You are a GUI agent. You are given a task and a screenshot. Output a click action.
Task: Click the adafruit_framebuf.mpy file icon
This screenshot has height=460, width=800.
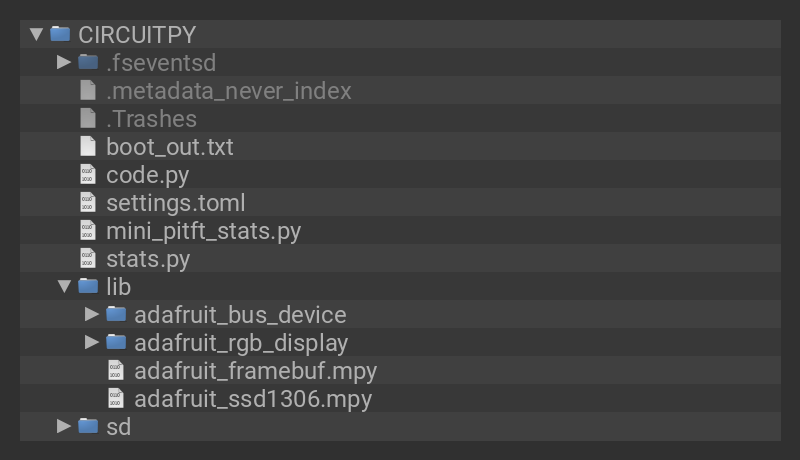(x=116, y=370)
